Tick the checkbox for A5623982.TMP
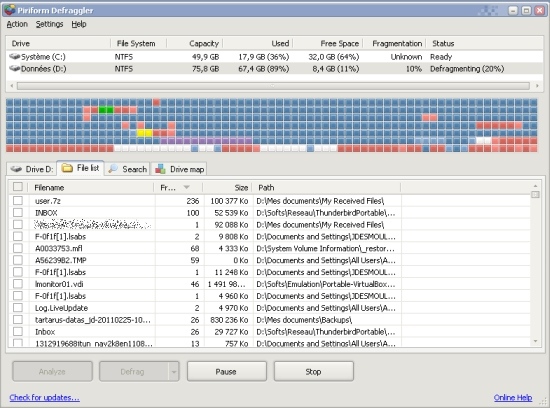Screen dimensions: 550x408 (18, 260)
